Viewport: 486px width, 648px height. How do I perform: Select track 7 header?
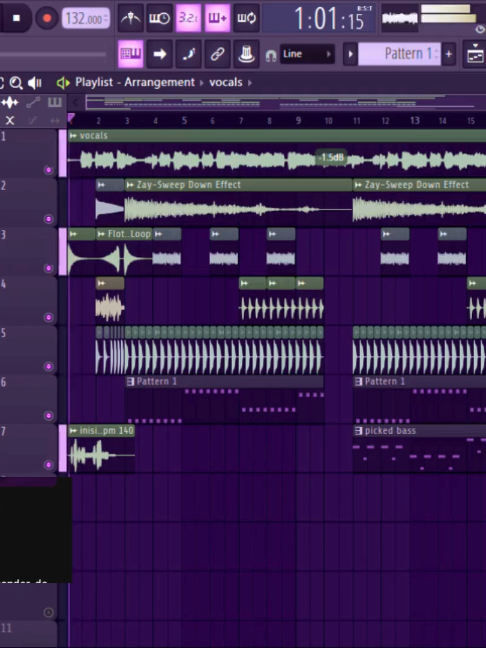(29, 448)
